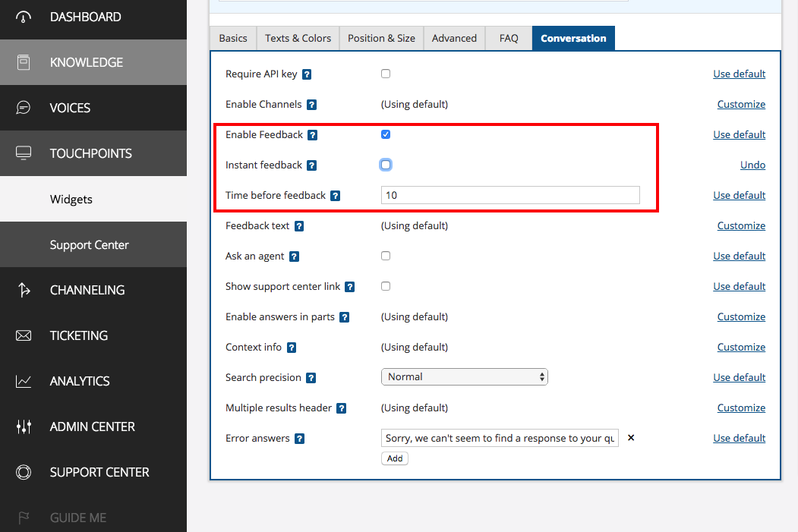The image size is (798, 532).
Task: Select Support Center submenu under Touchpoints
Action: click(93, 244)
